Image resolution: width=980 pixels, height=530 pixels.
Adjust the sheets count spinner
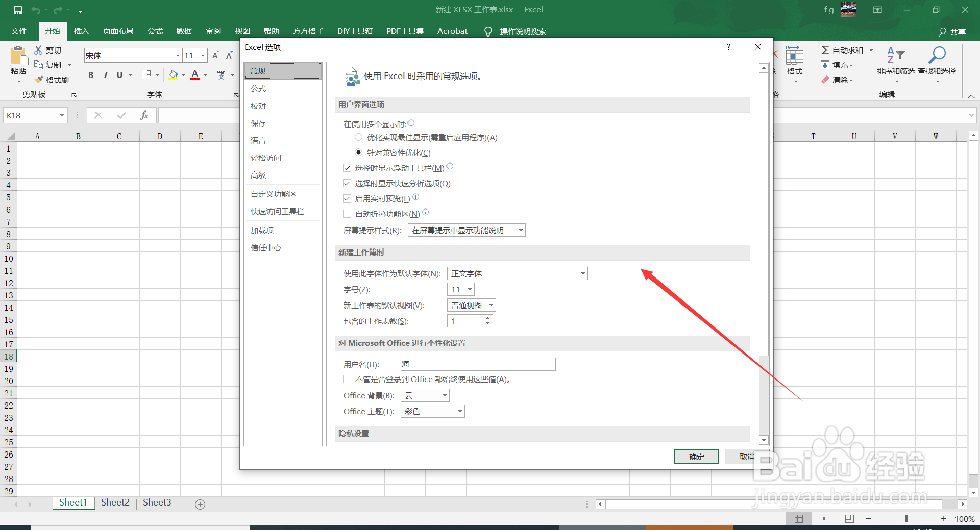tap(487, 321)
